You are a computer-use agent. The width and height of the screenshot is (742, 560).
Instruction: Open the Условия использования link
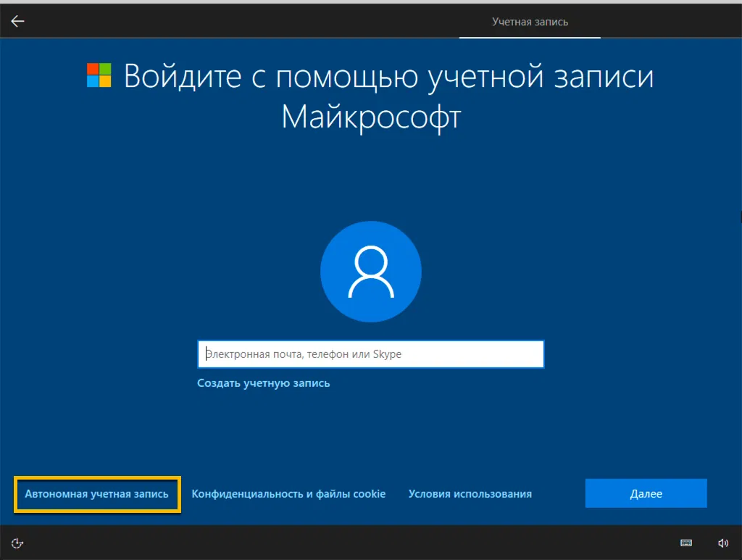click(x=470, y=494)
